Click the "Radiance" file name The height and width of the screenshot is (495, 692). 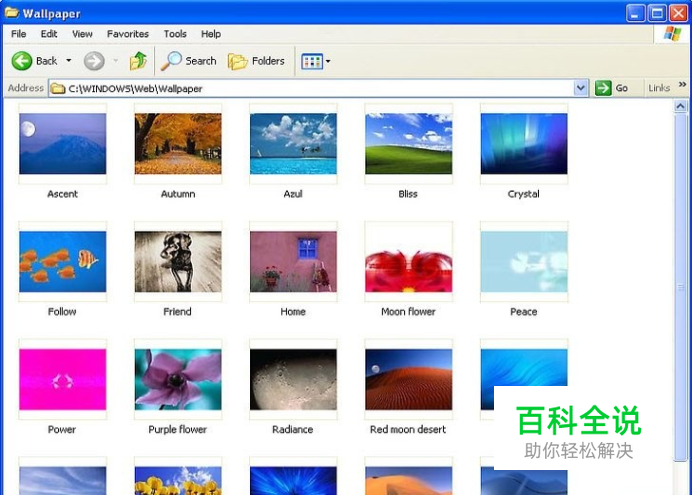(293, 429)
